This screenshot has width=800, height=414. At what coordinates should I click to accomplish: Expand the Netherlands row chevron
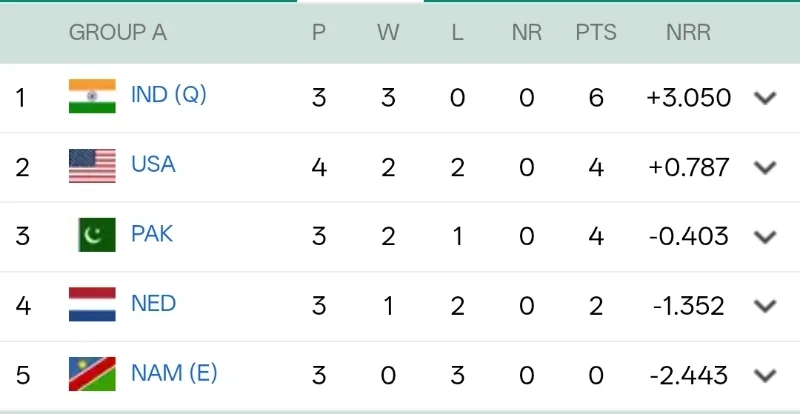coord(765,306)
